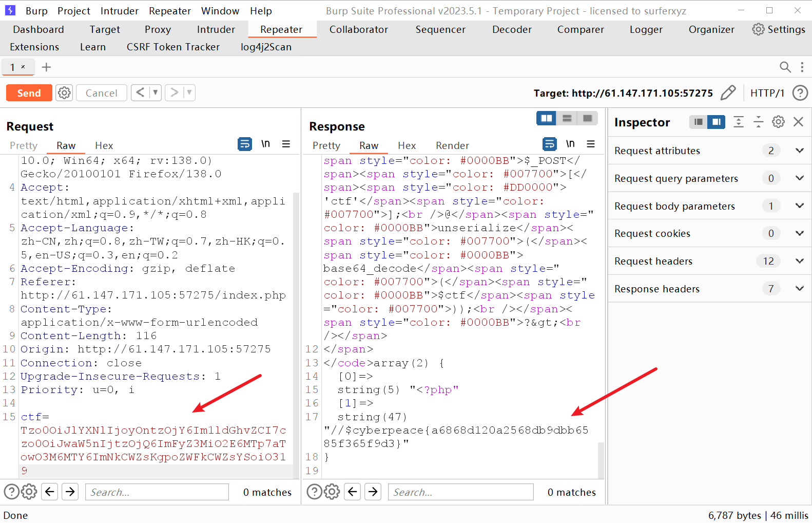
Task: Open Inspector settings gear
Action: coord(778,122)
